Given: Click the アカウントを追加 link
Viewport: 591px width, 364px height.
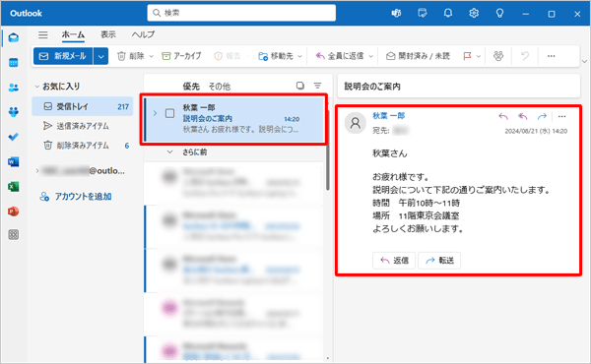Looking at the screenshot, I should tap(76, 197).
